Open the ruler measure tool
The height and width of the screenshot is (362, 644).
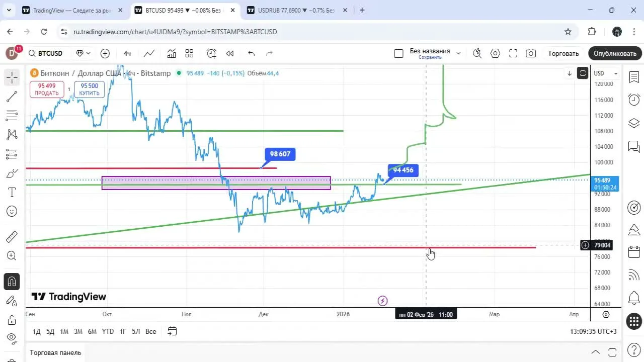point(12,236)
